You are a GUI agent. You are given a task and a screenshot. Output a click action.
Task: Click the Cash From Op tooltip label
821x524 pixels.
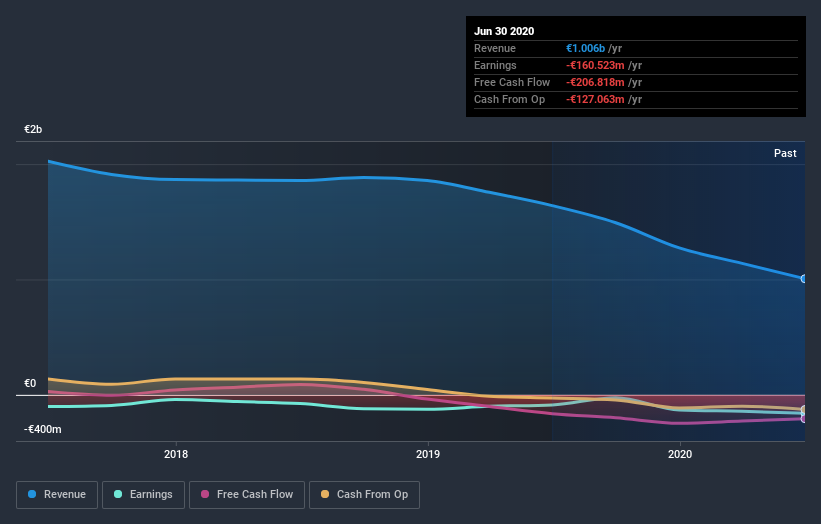[509, 99]
